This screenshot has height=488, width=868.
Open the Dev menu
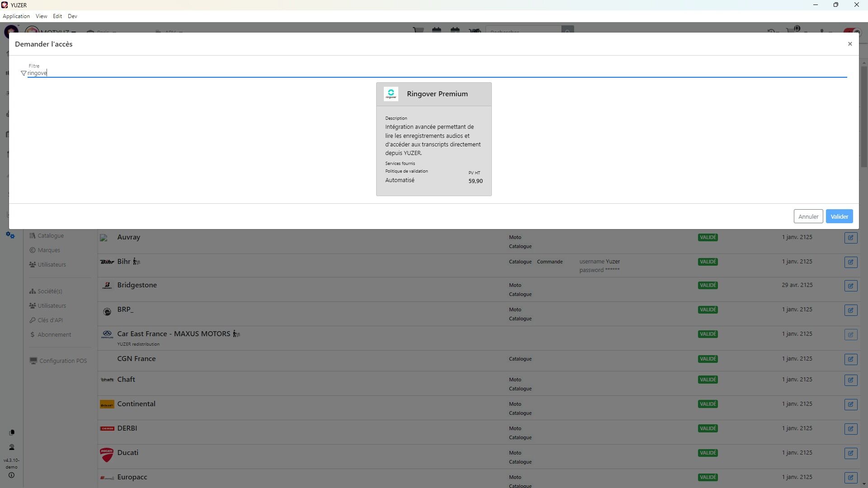[72, 16]
